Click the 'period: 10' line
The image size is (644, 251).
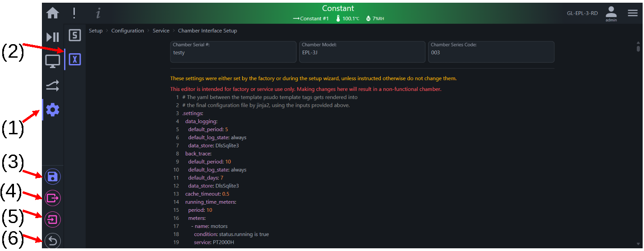(x=200, y=210)
